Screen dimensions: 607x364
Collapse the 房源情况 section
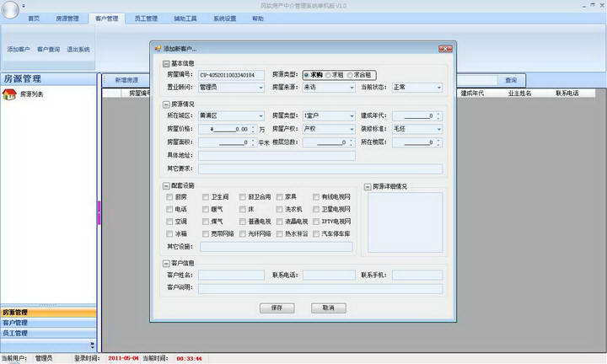166,104
